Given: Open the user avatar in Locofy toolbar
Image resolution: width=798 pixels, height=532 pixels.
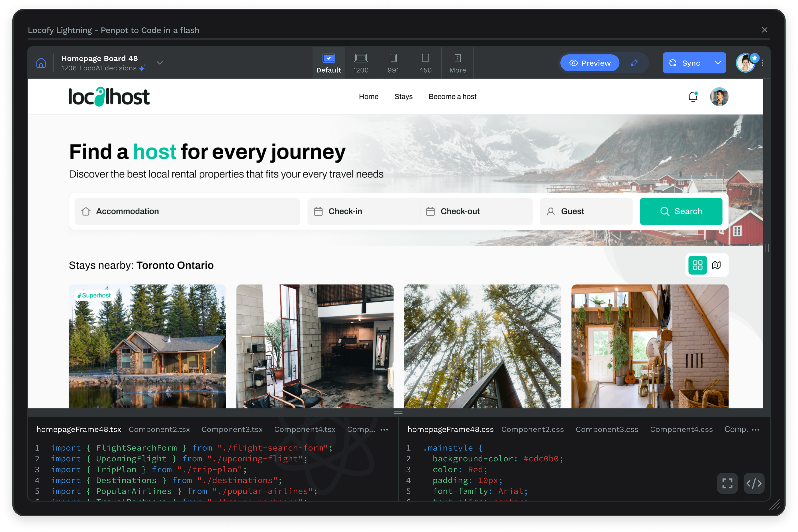Looking at the screenshot, I should click(x=745, y=63).
